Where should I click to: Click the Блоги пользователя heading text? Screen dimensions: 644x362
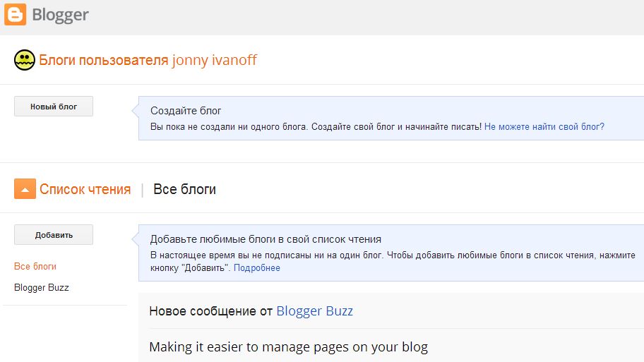tap(103, 60)
